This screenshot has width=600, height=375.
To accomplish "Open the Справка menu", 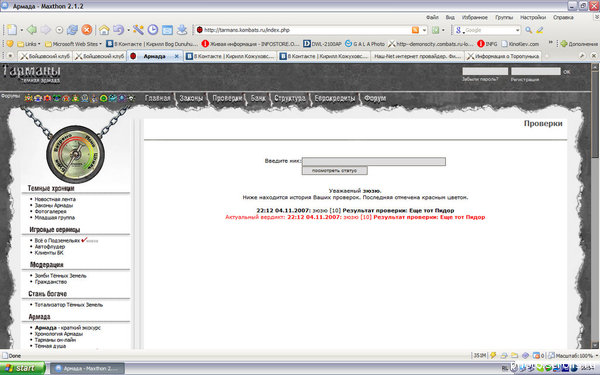I will click(x=563, y=17).
